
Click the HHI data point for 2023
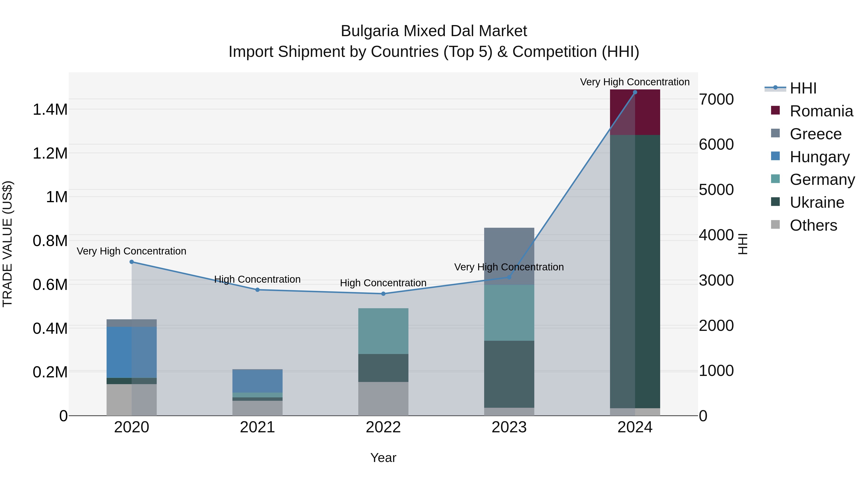[509, 277]
